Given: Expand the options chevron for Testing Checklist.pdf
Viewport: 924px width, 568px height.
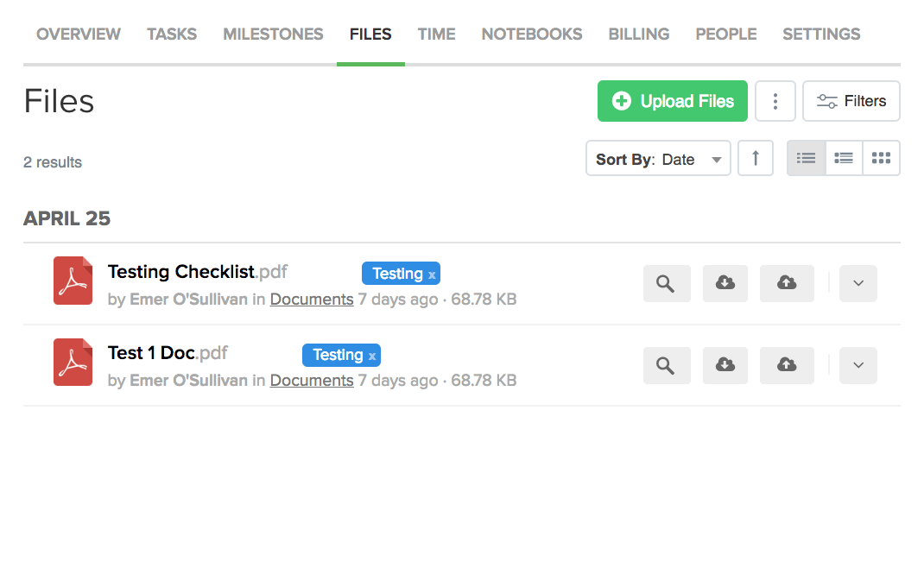Looking at the screenshot, I should pos(858,283).
